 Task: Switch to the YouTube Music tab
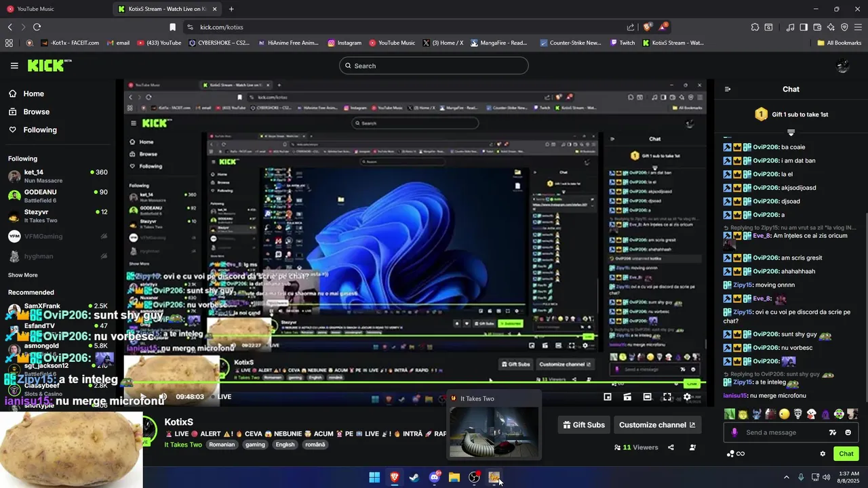(54, 9)
